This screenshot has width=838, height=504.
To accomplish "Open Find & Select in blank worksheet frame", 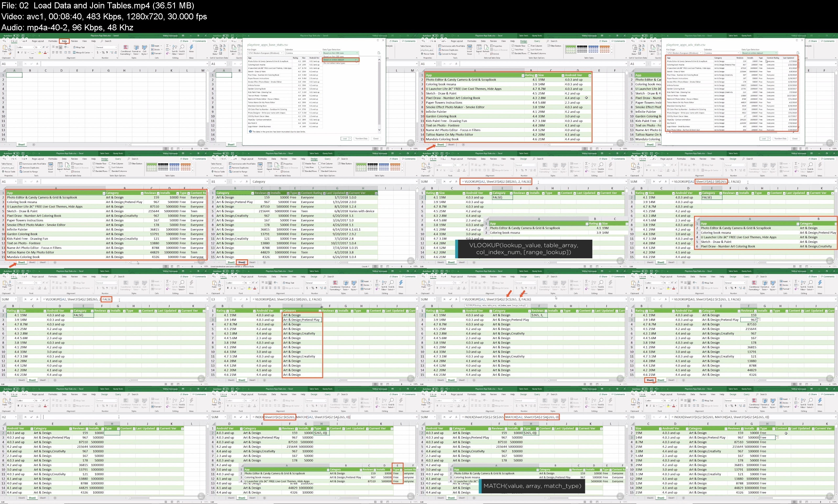I will (182, 50).
